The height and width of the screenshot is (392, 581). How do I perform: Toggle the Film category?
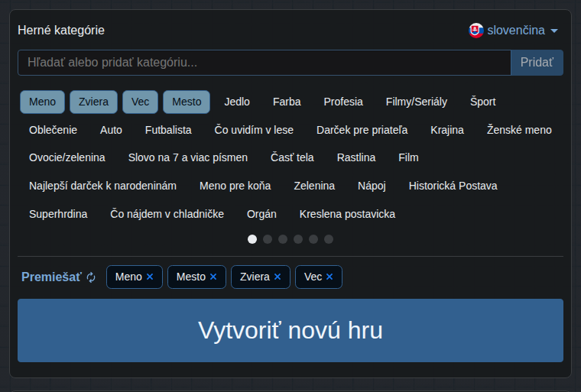click(x=409, y=158)
